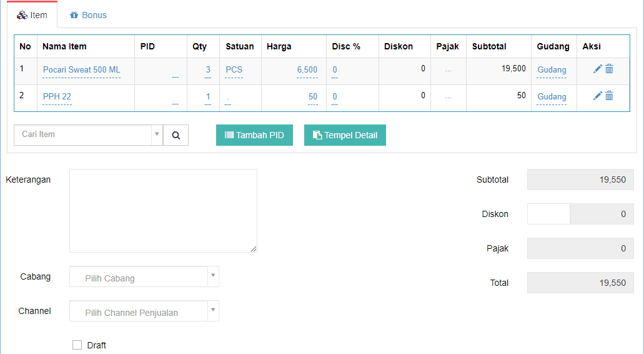Edit quantity 1 of PPH 22
The height and width of the screenshot is (354, 644).
click(x=208, y=96)
